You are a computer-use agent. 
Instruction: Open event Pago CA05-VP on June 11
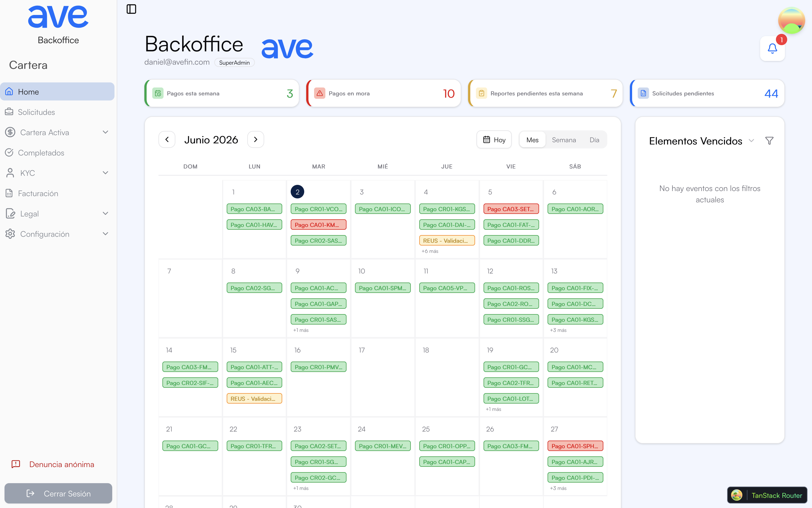point(447,288)
